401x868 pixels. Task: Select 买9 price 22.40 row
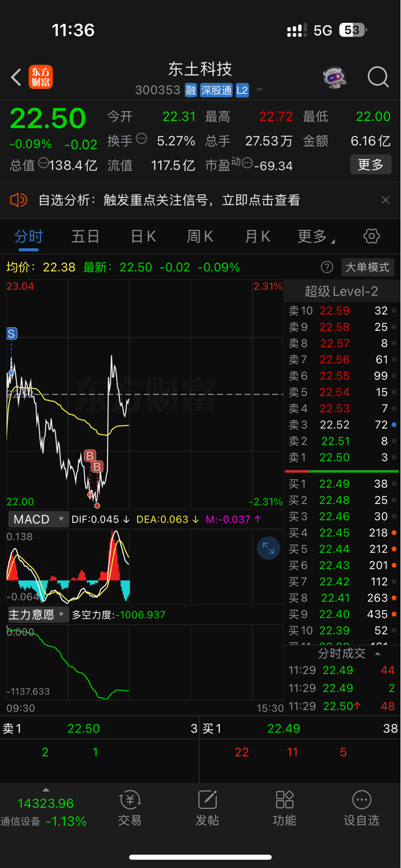click(342, 614)
